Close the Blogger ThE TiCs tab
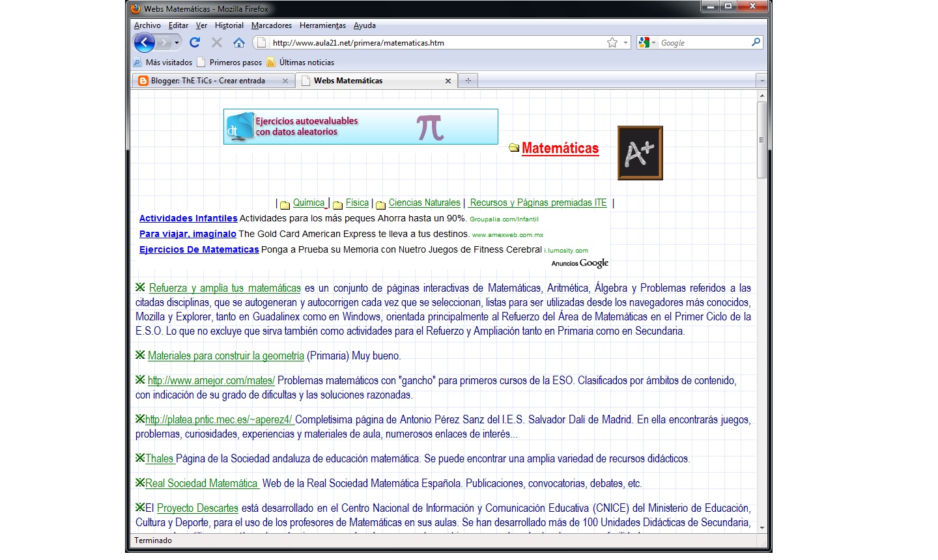Image resolution: width=938 pixels, height=560 pixels. tap(285, 81)
